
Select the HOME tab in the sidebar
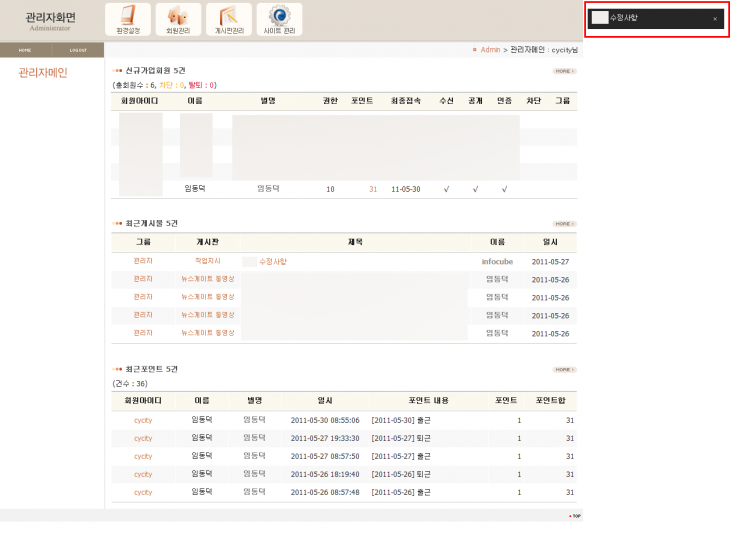click(x=25, y=49)
